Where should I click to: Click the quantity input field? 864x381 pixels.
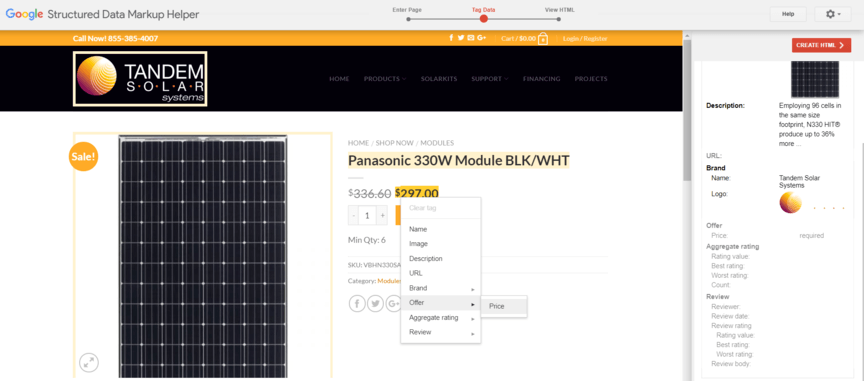point(368,216)
